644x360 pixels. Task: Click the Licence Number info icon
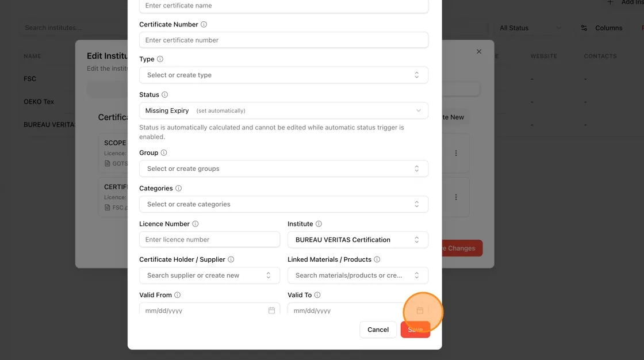[195, 224]
